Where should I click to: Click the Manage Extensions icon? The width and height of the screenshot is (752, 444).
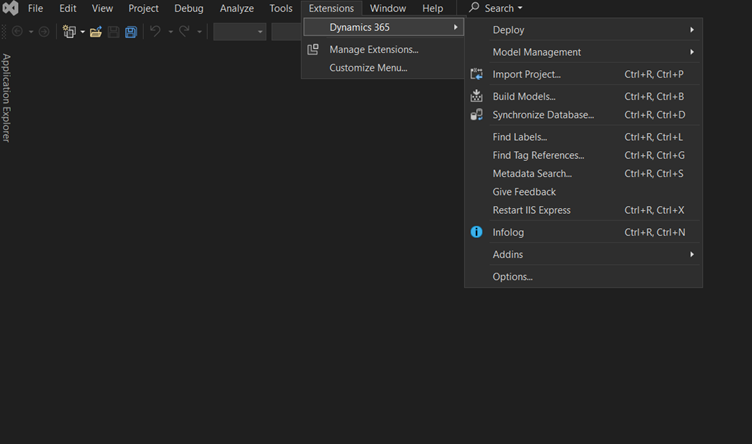(x=313, y=49)
